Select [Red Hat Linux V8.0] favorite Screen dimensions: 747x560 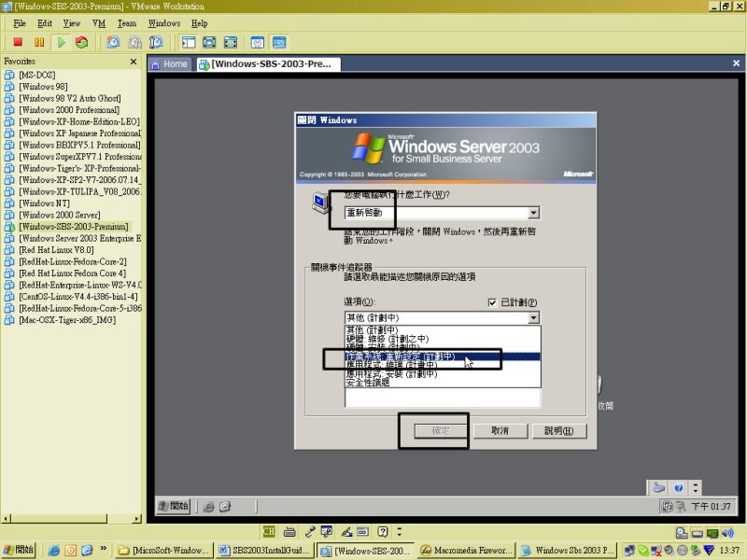point(56,250)
